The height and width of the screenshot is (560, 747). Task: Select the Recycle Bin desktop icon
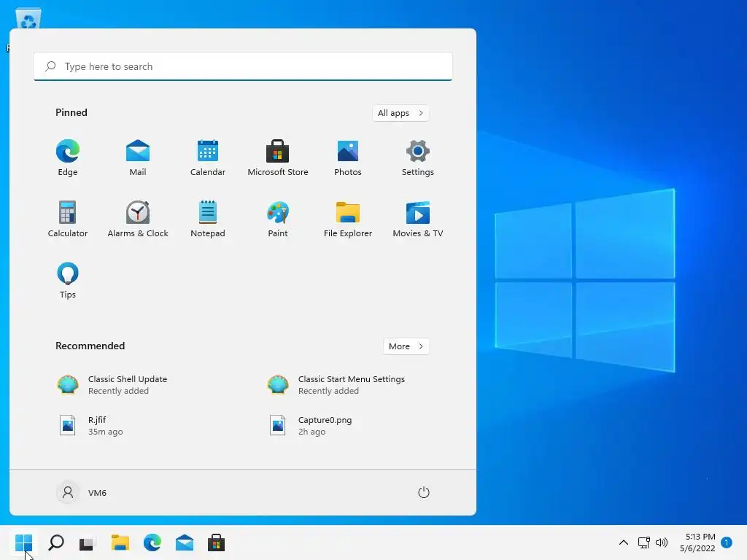28,19
